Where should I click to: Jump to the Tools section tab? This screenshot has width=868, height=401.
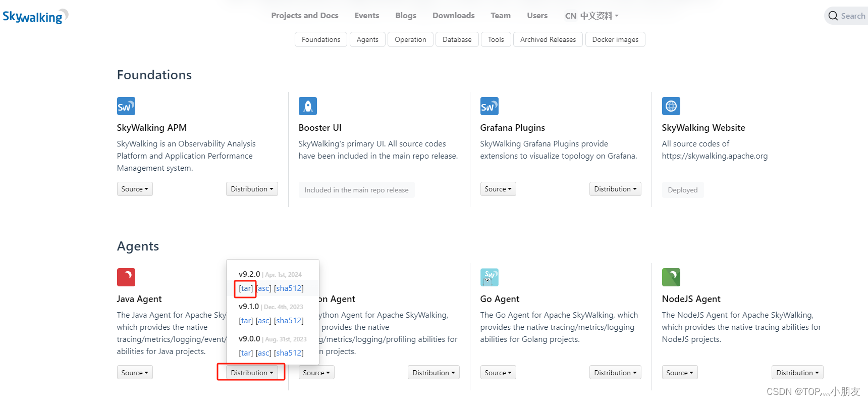click(x=496, y=39)
